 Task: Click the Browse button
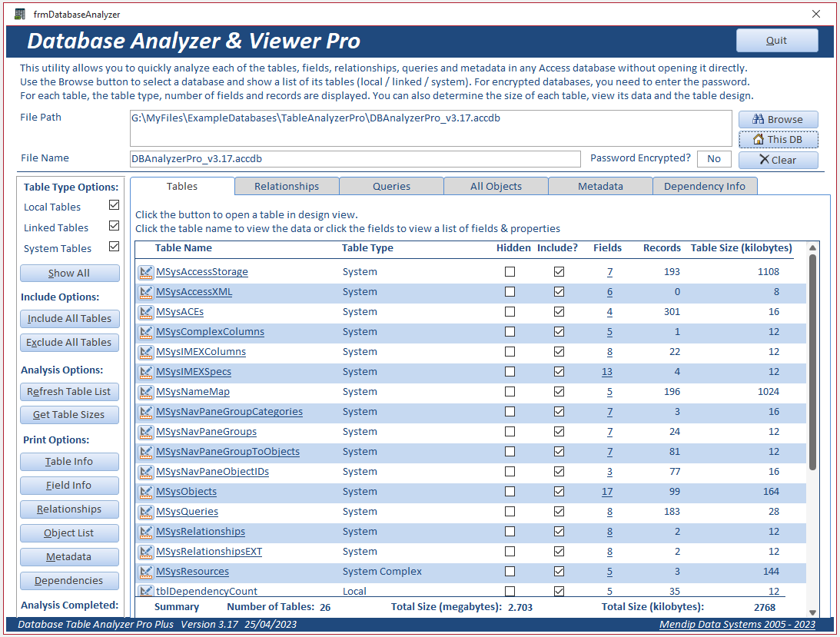click(x=778, y=119)
